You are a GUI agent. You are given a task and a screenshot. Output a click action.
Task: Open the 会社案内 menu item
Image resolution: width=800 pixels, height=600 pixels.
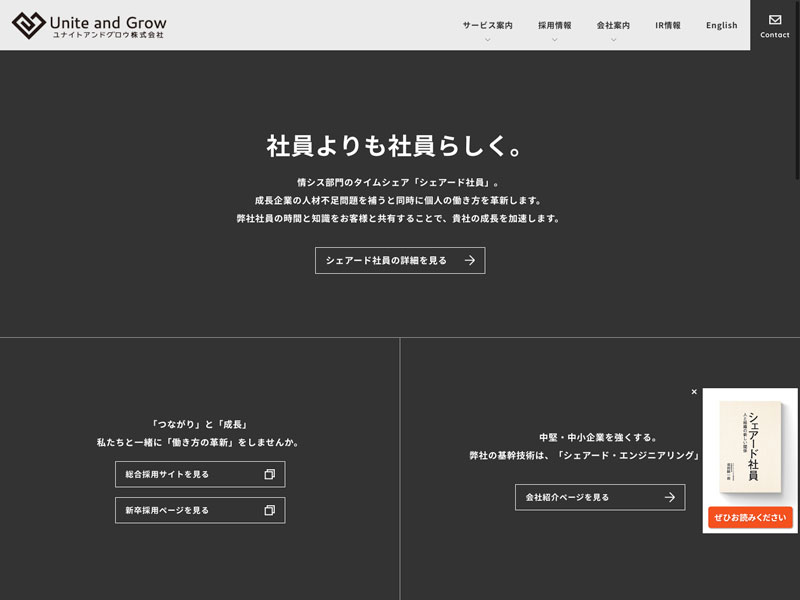click(x=613, y=25)
